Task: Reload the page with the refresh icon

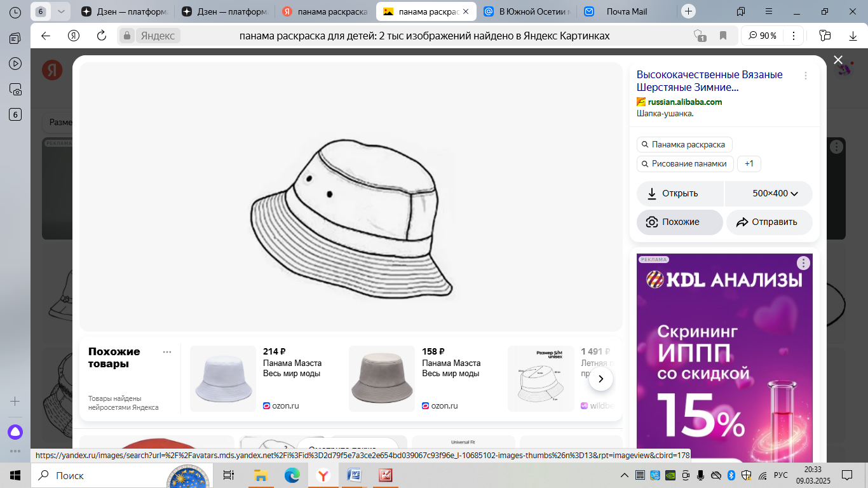Action: tap(101, 36)
